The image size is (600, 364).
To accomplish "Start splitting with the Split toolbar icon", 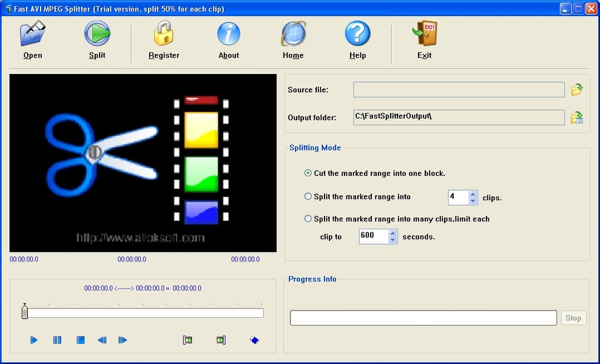I will tap(97, 34).
